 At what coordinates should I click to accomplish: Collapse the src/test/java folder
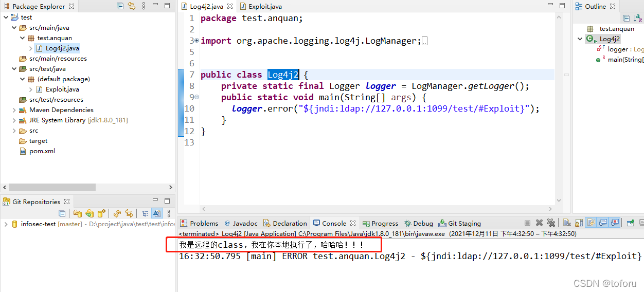[14, 69]
